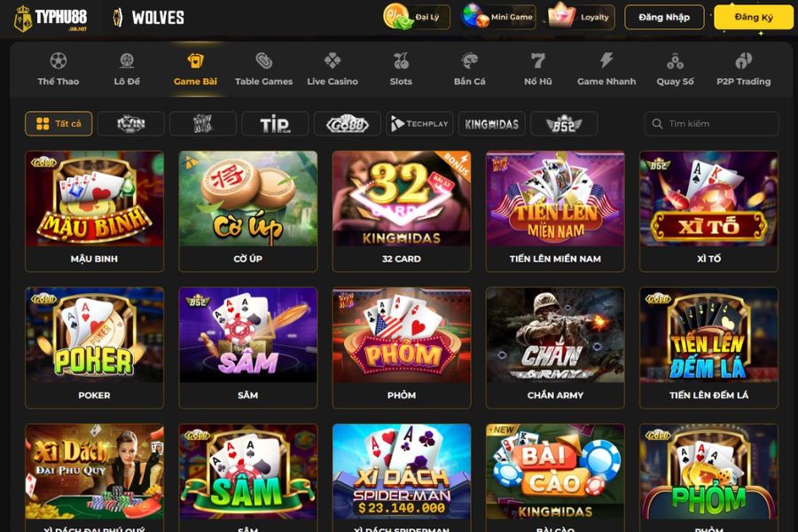The image size is (798, 532).
Task: Switch to the Table Games tab
Action: pyautogui.click(x=263, y=68)
